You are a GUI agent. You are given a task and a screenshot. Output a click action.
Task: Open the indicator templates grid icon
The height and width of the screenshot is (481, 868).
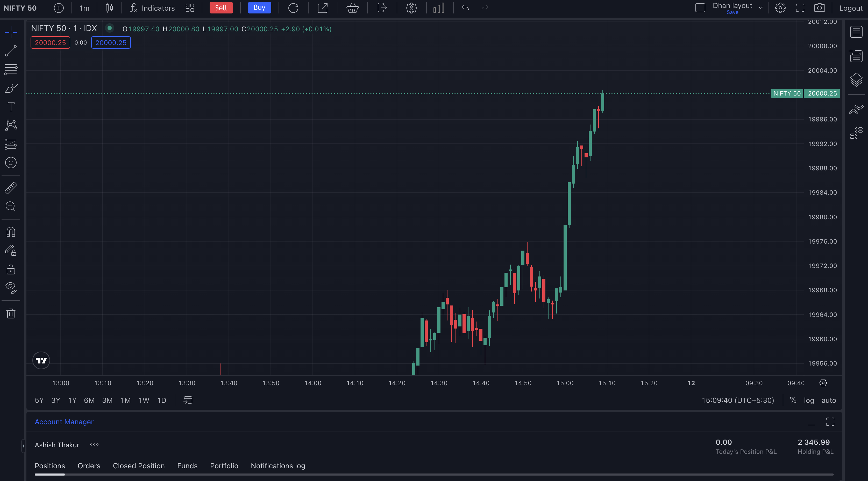(190, 8)
